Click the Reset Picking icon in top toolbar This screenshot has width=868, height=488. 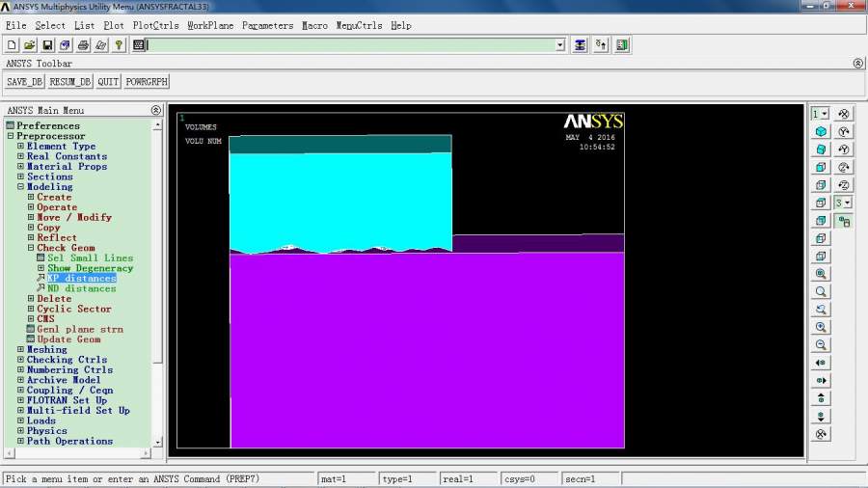click(x=601, y=45)
